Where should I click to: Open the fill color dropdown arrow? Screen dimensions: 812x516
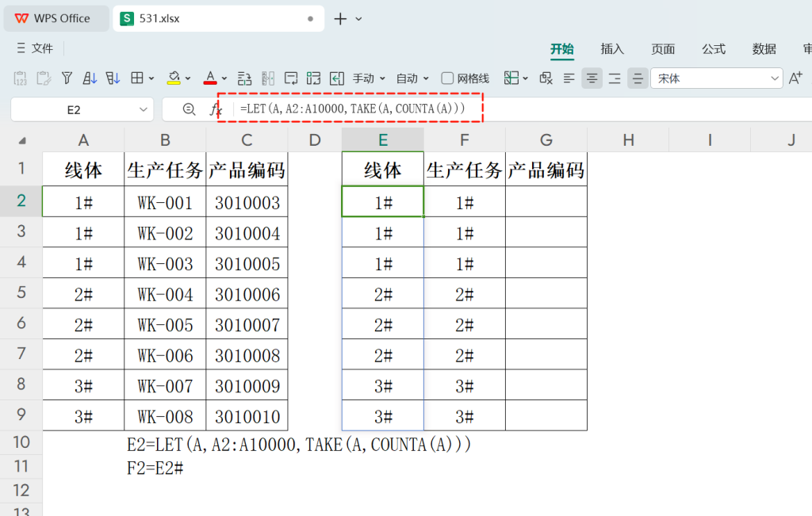point(188,78)
